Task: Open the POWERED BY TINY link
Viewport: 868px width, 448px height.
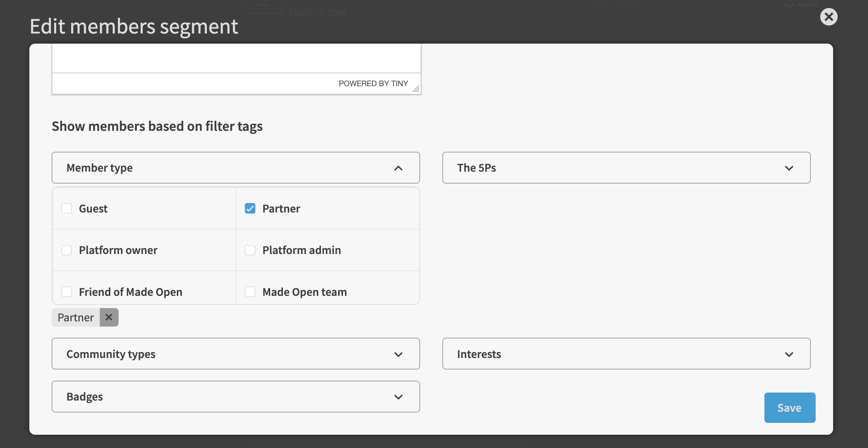Action: (x=373, y=83)
